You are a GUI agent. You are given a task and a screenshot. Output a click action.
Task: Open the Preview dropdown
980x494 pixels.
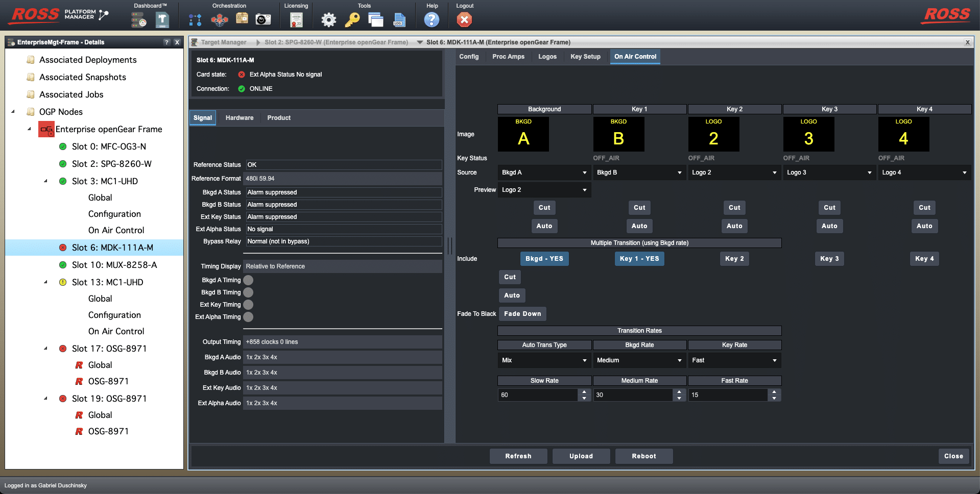(x=544, y=190)
